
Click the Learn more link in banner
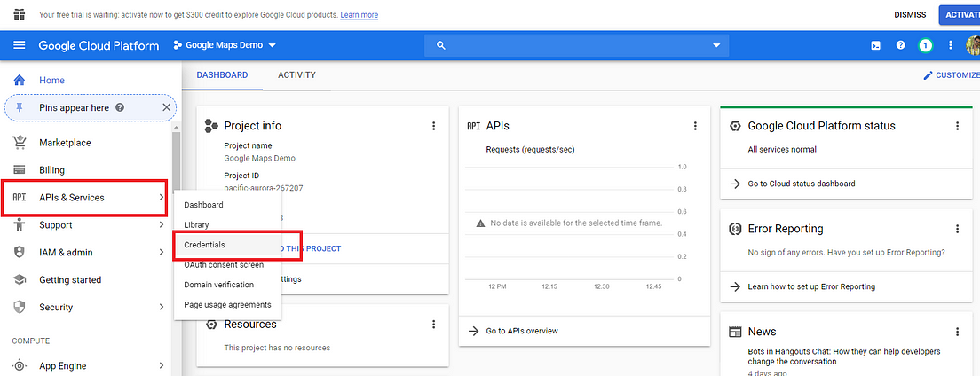360,14
